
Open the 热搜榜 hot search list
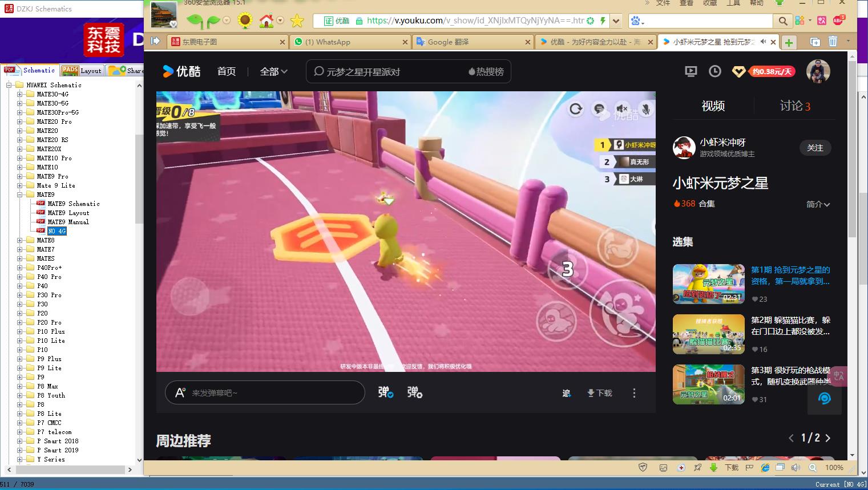point(486,71)
